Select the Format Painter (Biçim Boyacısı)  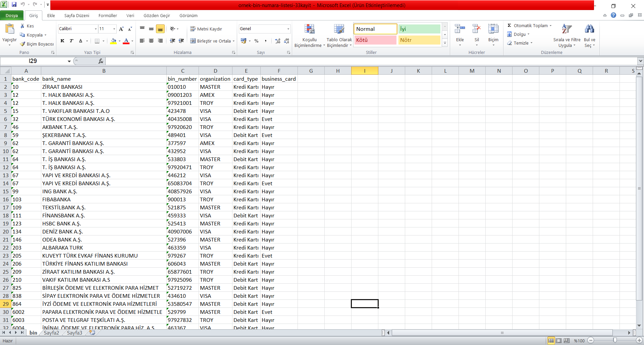point(37,44)
